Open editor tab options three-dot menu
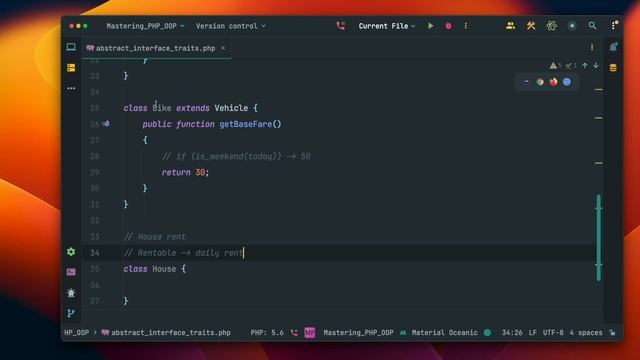 (592, 47)
